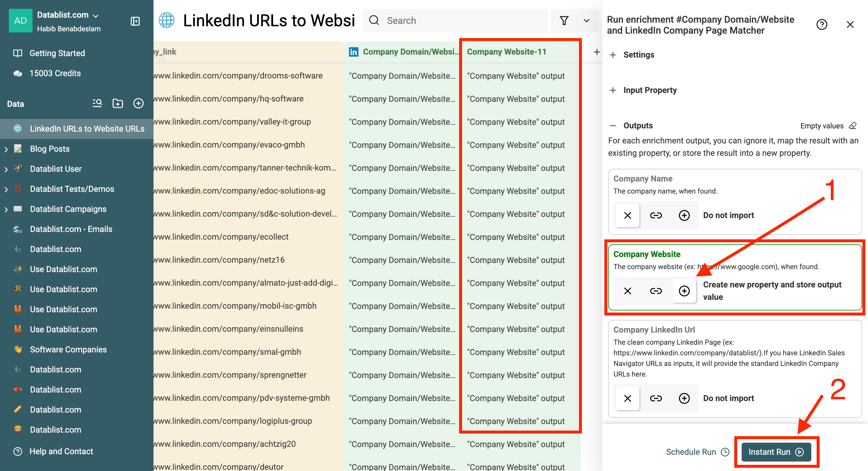Open the search-list icon in the Data section
Image resolution: width=868 pixels, height=471 pixels.
pos(97,103)
